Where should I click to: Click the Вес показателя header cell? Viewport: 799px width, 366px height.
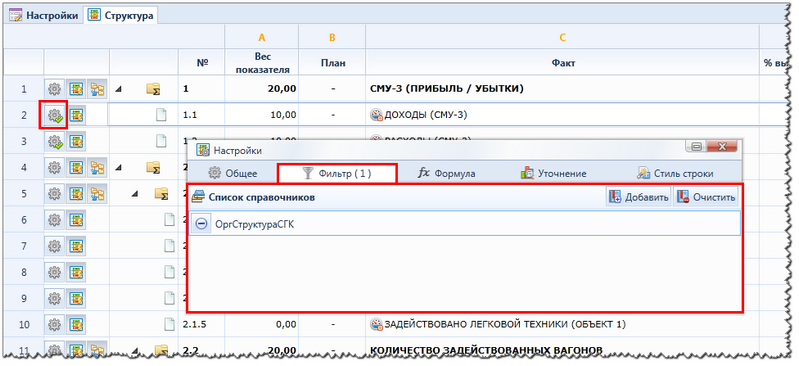(x=262, y=63)
